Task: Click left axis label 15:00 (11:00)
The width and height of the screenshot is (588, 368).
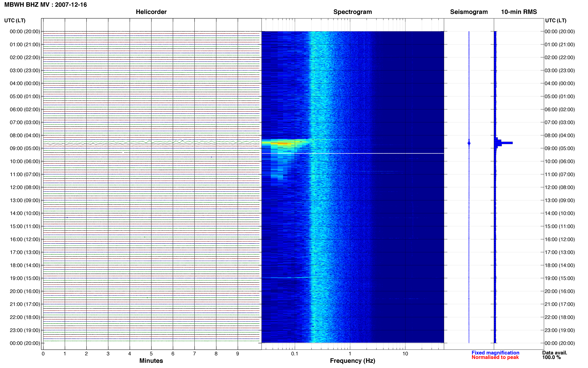Action: 25,226
